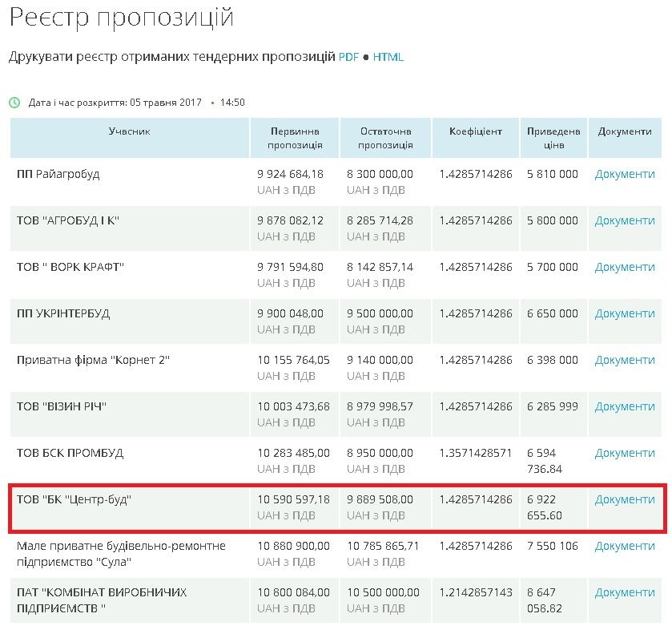Click the Первинна пропозиція column header

coord(296,136)
